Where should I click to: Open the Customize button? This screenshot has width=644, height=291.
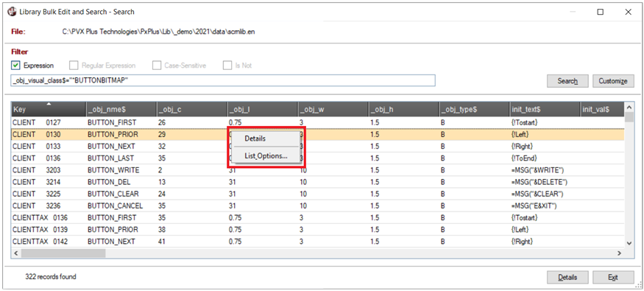click(x=613, y=81)
